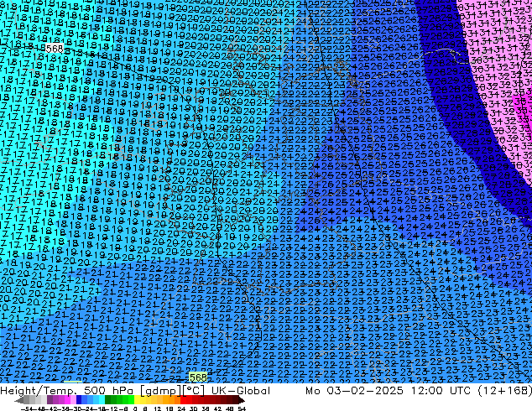Click the gray left arrow end of the scale
Viewport: 532px width, 411px height.
[19, 400]
